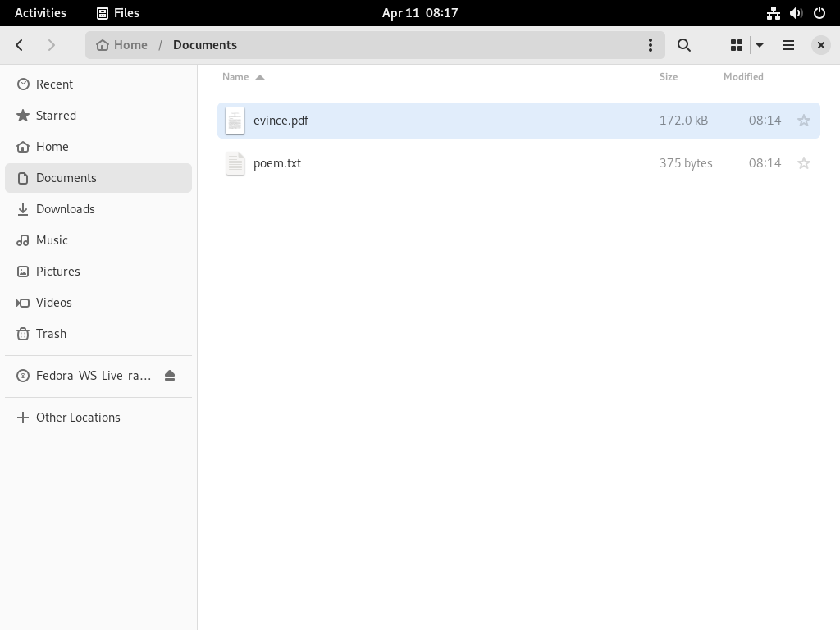The height and width of the screenshot is (630, 840).
Task: Open Recent in the sidebar
Action: point(98,84)
